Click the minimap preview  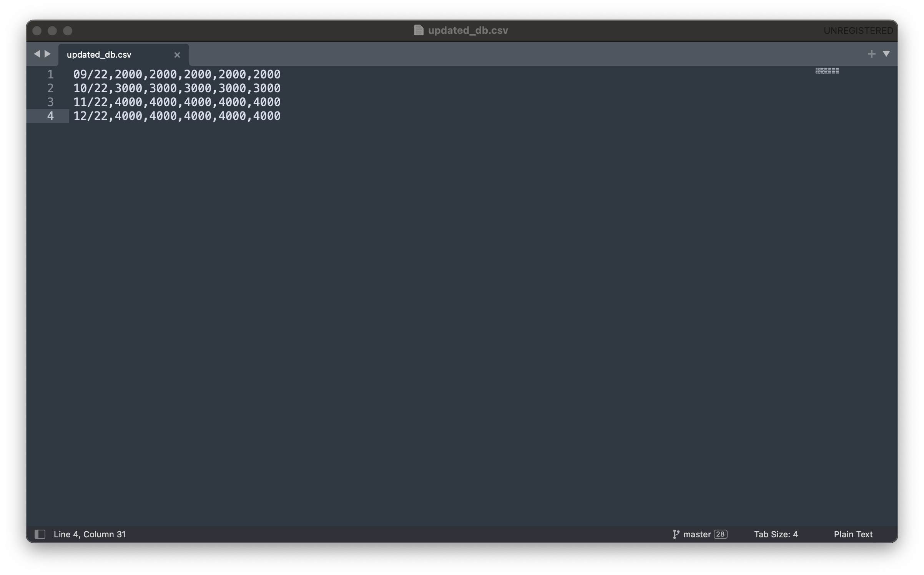click(827, 71)
